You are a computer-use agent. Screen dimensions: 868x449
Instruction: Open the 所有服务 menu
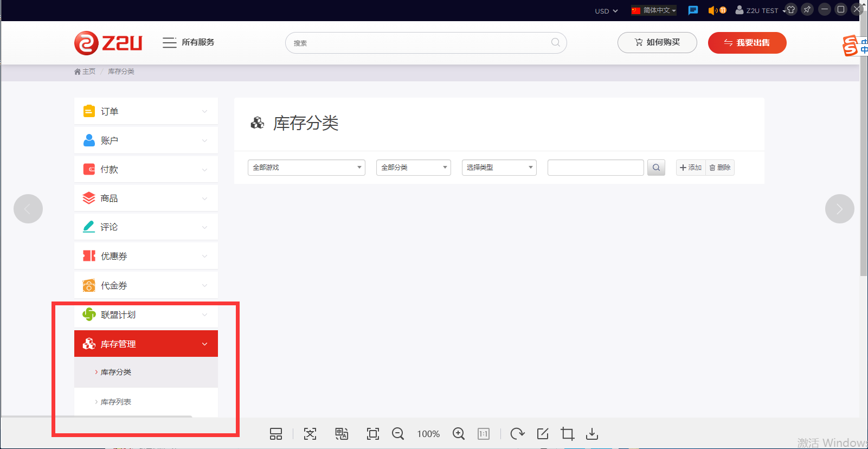pos(189,42)
